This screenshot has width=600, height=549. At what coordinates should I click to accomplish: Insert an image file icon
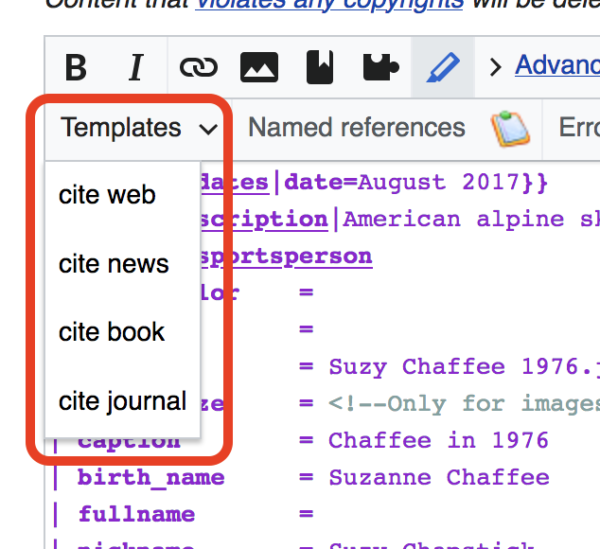259,67
